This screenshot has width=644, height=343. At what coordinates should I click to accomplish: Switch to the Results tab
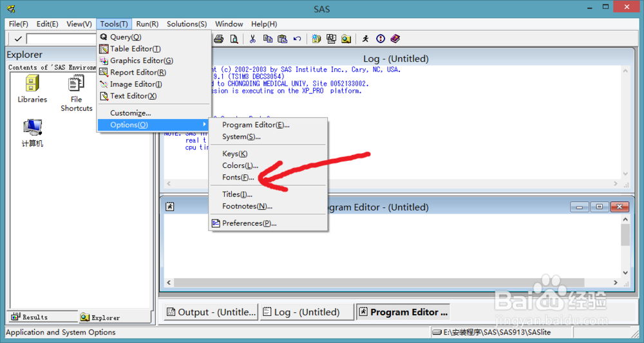(x=43, y=317)
